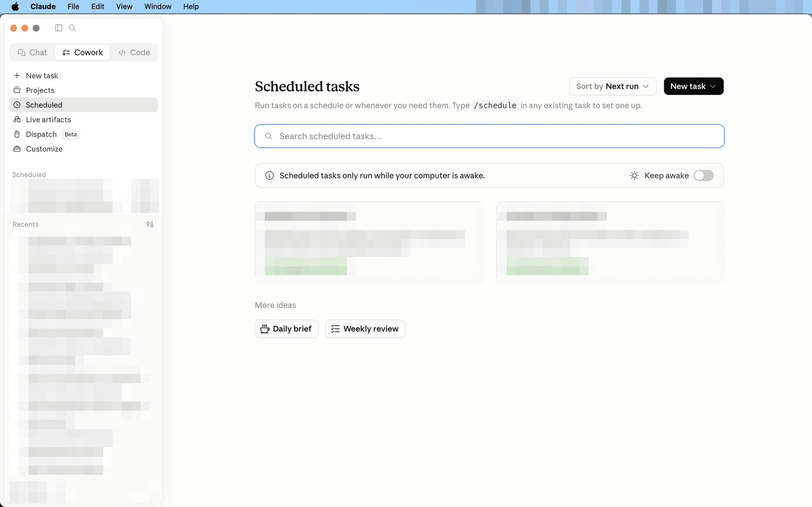The width and height of the screenshot is (812, 507).
Task: Open Dispatch in sidebar
Action: click(83, 134)
